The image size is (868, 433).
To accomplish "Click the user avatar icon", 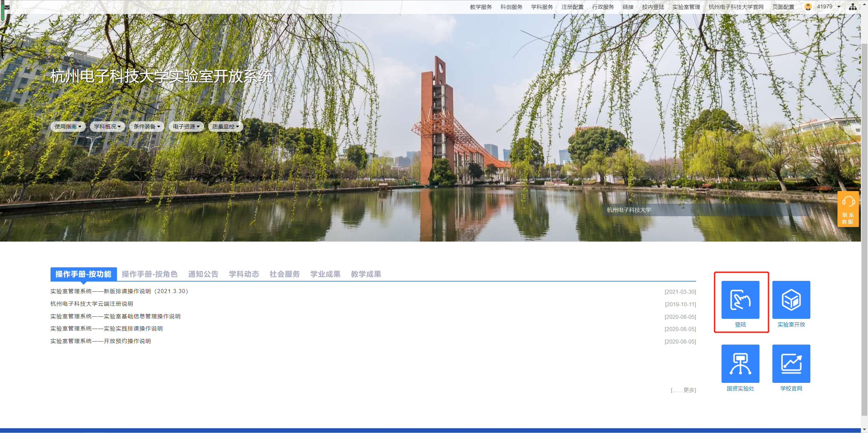I will click(808, 7).
